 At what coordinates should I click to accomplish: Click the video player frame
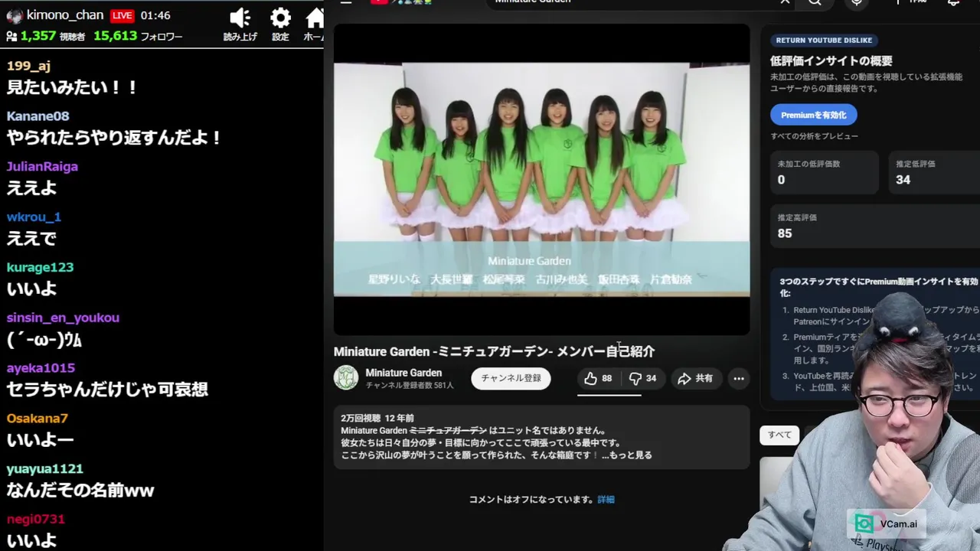click(x=541, y=179)
